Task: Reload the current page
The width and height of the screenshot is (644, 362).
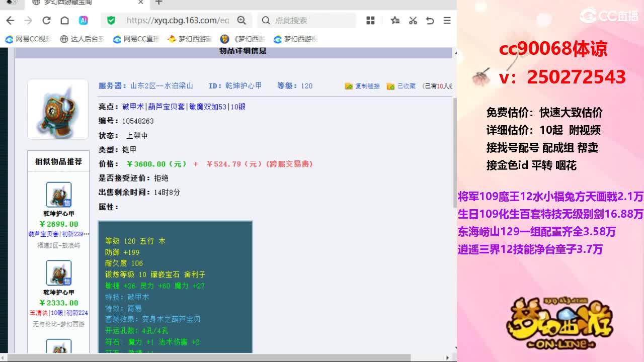Action: pyautogui.click(x=46, y=21)
